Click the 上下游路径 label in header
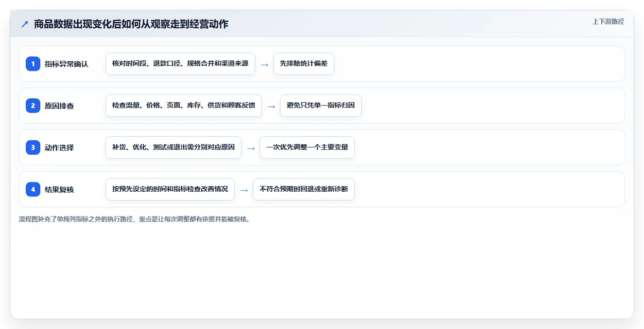The height and width of the screenshot is (329, 644). click(608, 21)
